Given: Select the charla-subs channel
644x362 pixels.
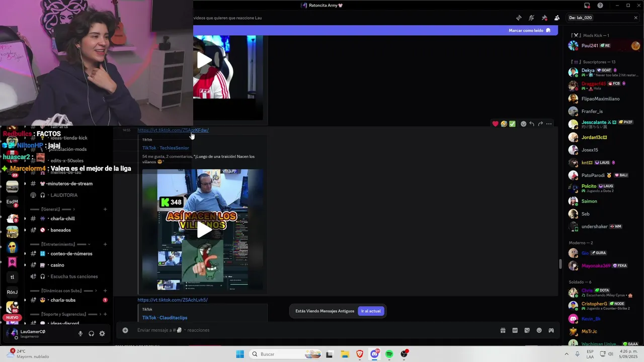Looking at the screenshot, I should click(68, 300).
